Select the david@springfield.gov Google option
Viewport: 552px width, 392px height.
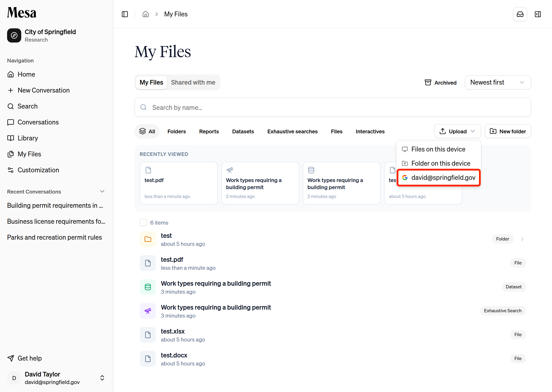click(x=439, y=178)
